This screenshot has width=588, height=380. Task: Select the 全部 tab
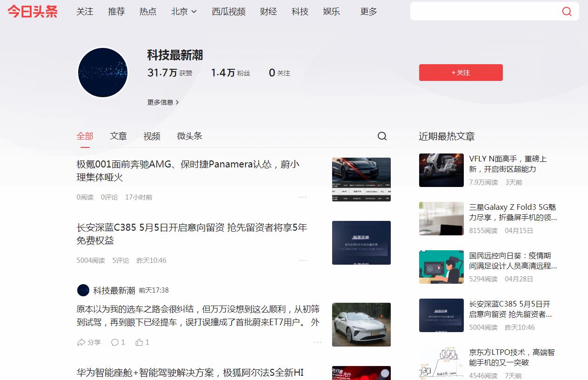click(x=85, y=136)
